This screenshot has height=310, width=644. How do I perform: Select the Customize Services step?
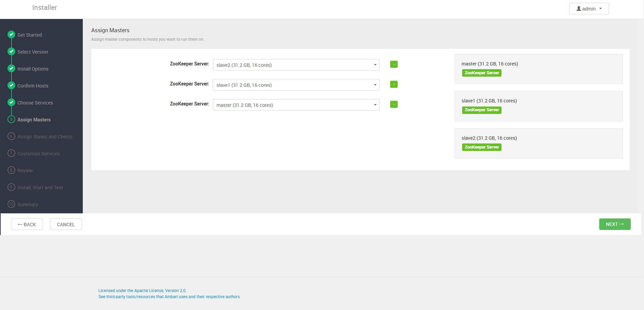click(38, 153)
